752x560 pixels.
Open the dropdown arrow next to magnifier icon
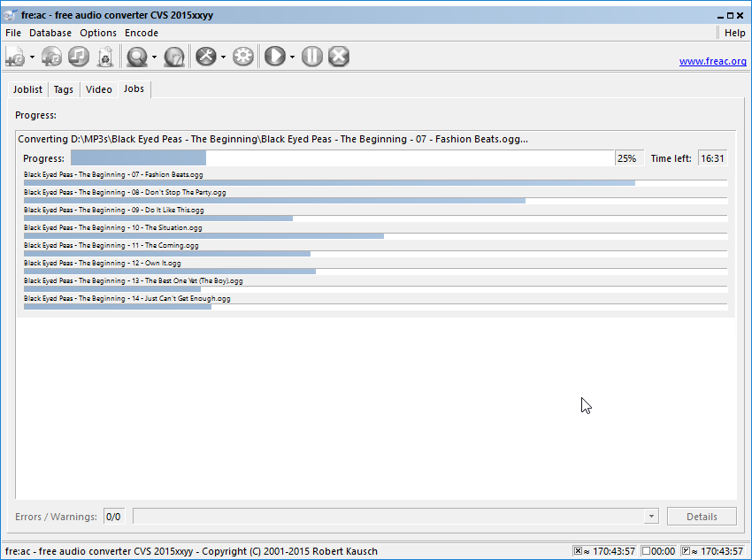[x=154, y=57]
